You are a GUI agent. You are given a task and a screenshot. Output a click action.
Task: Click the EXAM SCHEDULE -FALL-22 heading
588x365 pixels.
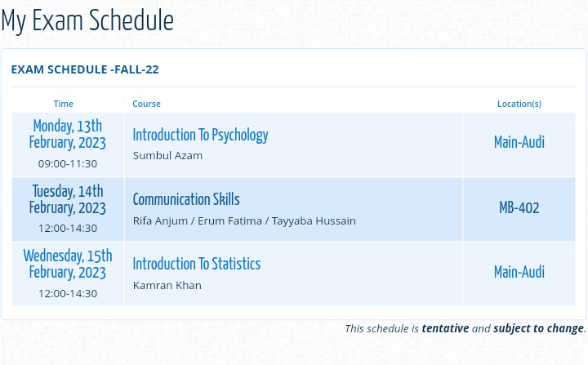tap(85, 69)
